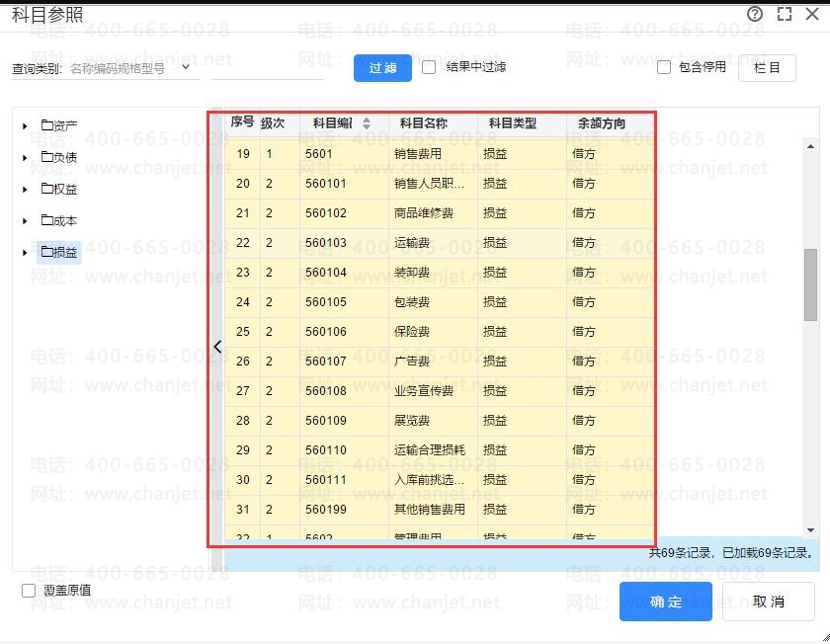830x644 pixels.
Task: Collapse the left tree panel arrow
Action: (217, 347)
